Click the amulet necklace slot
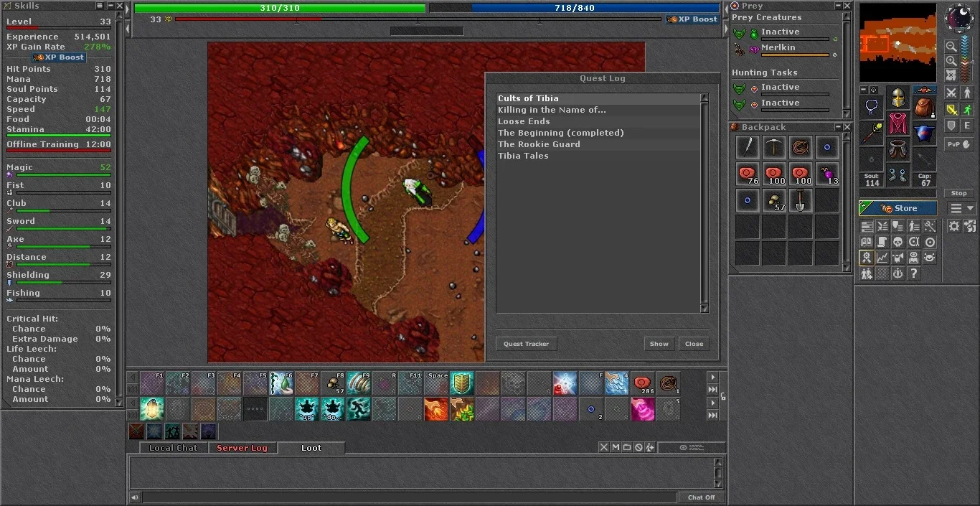 pyautogui.click(x=871, y=108)
